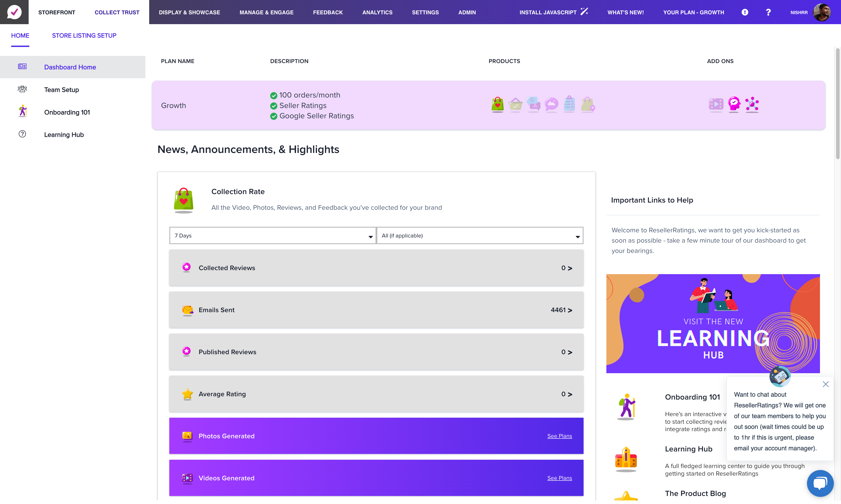Open the Collect Trust top tab

(117, 12)
